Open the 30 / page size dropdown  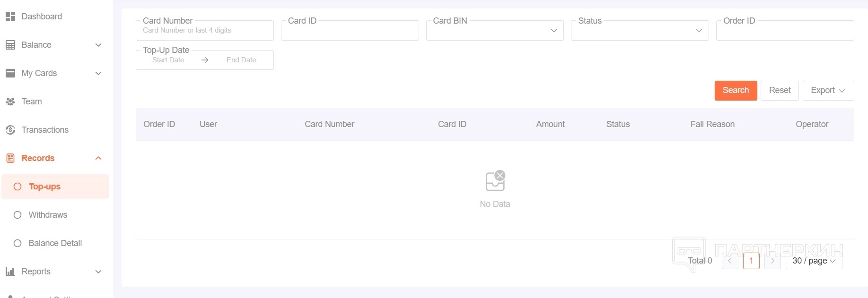[x=814, y=261]
